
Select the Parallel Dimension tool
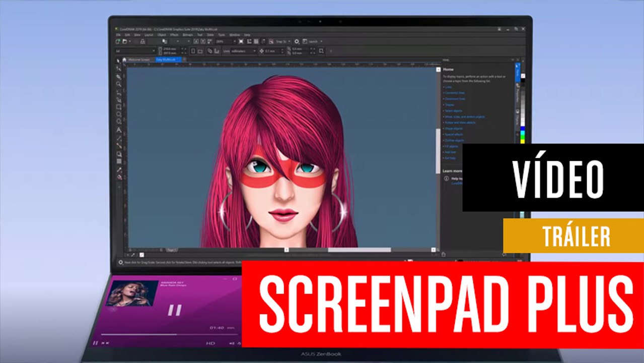(x=119, y=139)
